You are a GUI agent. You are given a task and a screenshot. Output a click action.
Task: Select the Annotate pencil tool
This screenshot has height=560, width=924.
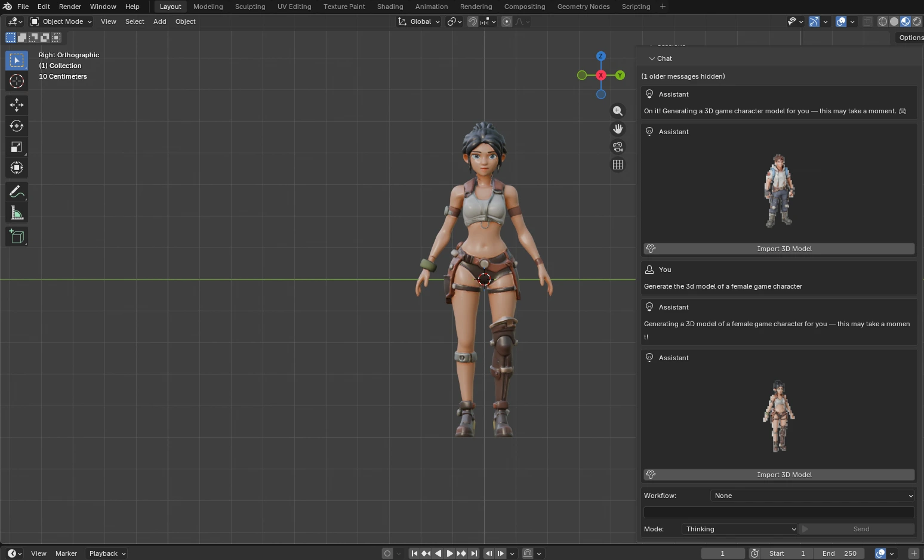point(17,191)
